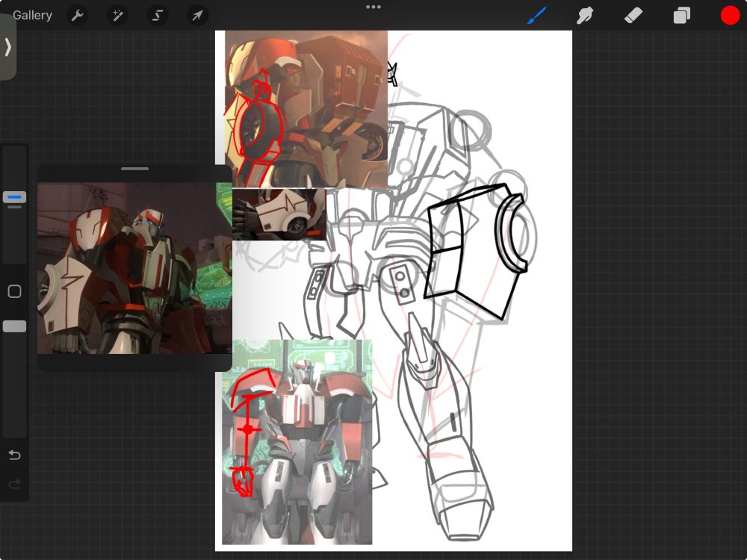Open the Adjustments magic wand menu
Image resolution: width=747 pixels, height=560 pixels.
pyautogui.click(x=117, y=15)
